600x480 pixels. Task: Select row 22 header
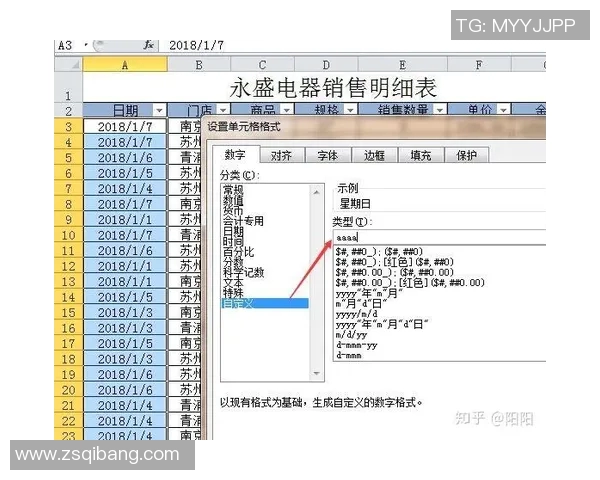pos(68,421)
